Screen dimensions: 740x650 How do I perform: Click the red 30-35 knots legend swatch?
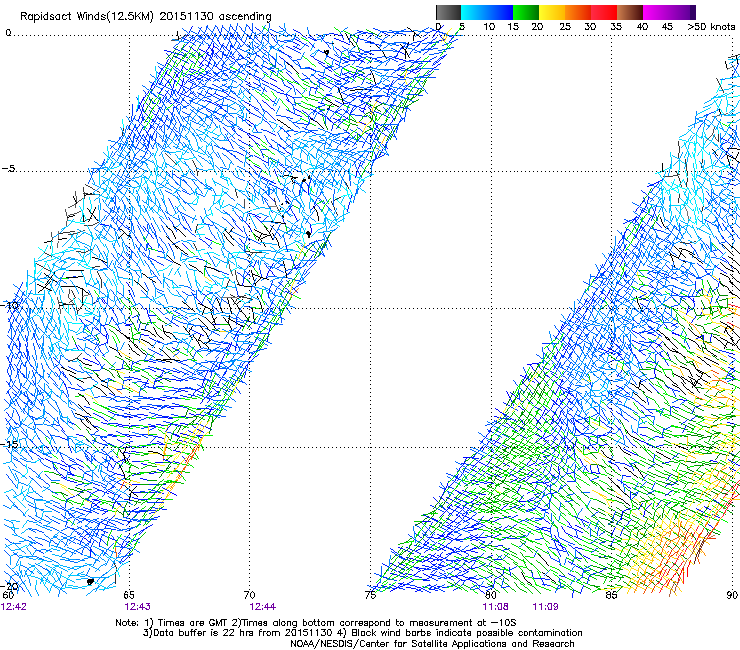[x=604, y=12]
